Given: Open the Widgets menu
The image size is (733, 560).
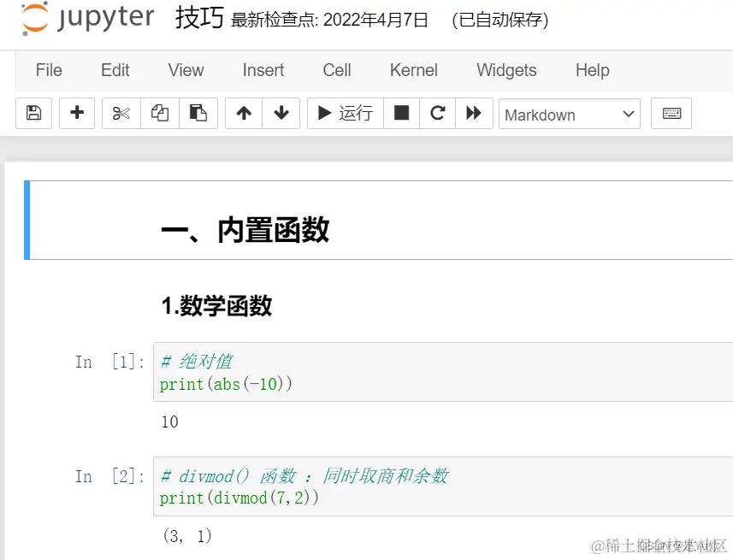Looking at the screenshot, I should [x=506, y=71].
